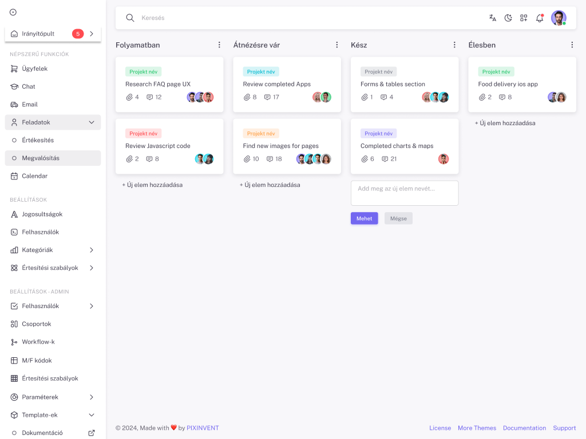Image resolution: width=586 pixels, height=439 pixels.
Task: Open the Kész column options menu
Action: [x=454, y=45]
